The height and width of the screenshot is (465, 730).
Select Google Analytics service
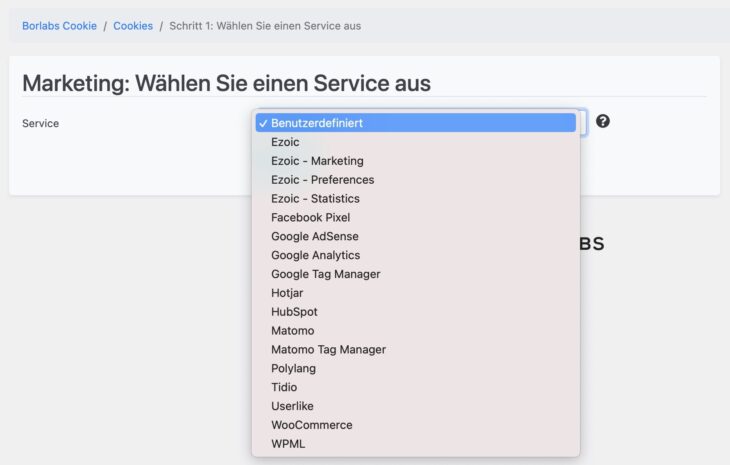coord(415,255)
